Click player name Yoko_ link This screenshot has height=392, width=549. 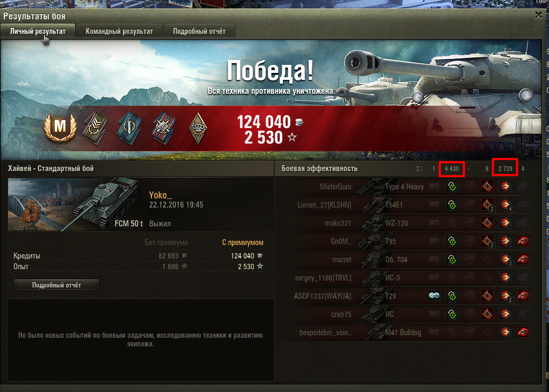(160, 195)
